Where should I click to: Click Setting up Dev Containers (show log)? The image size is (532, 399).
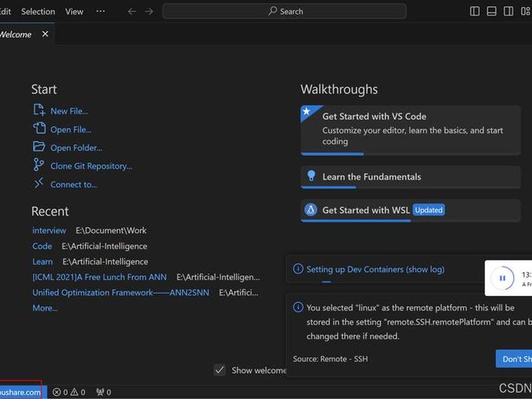(375, 269)
